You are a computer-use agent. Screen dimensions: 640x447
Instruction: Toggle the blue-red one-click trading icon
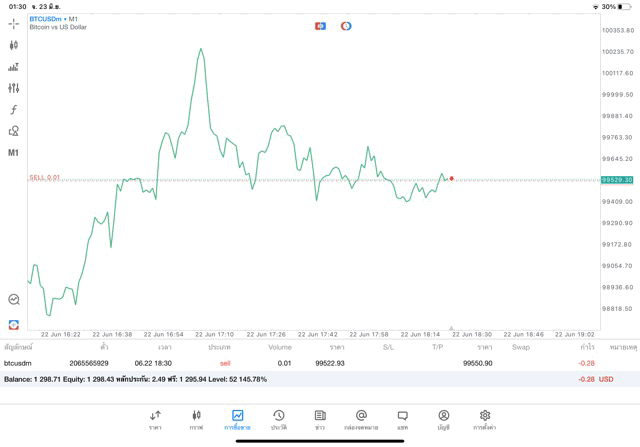320,26
